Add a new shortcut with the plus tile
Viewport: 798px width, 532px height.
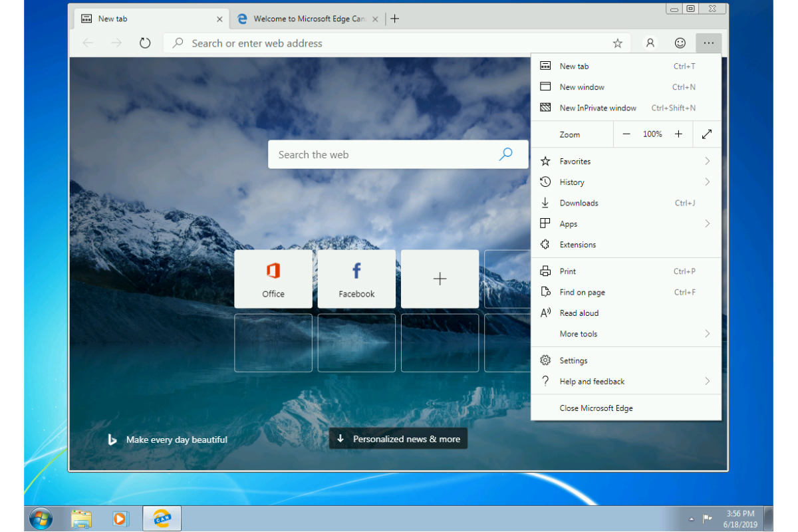(x=440, y=279)
